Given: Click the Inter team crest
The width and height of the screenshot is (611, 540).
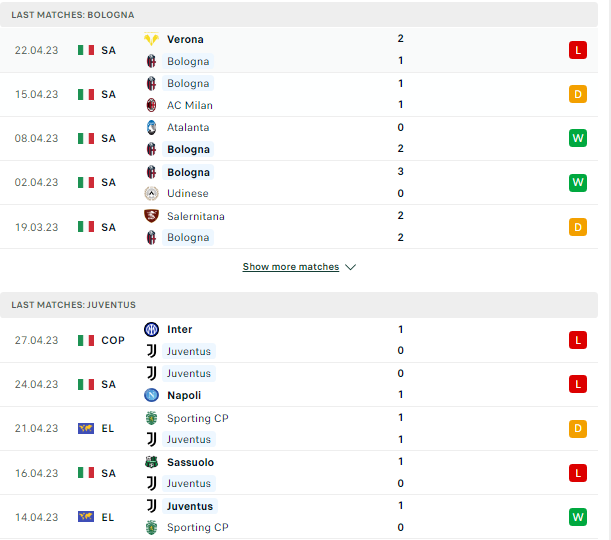Looking at the screenshot, I should [151, 329].
